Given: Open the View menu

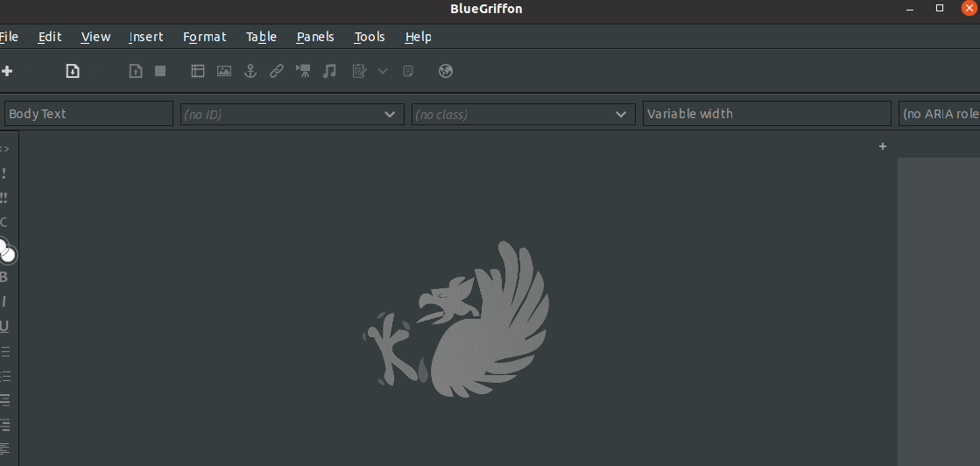Looking at the screenshot, I should tap(95, 37).
